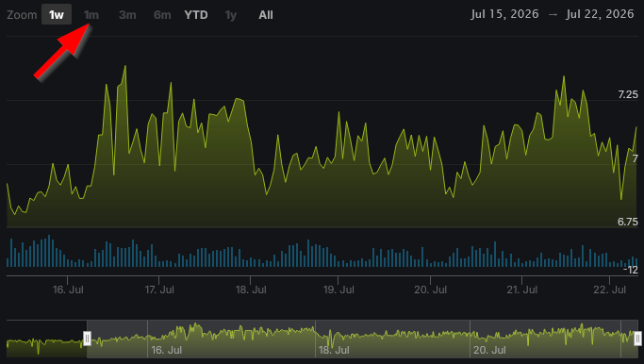Show All time zoom range

(266, 15)
